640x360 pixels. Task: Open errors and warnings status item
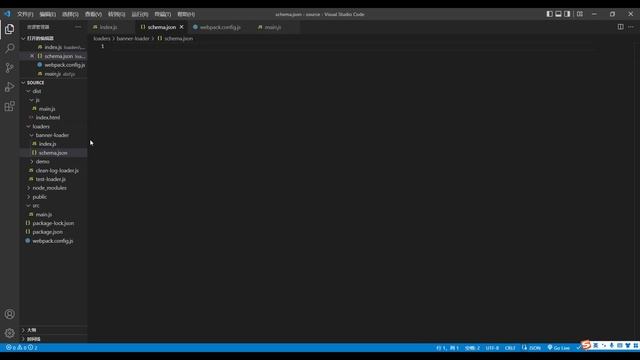[x=22, y=348]
